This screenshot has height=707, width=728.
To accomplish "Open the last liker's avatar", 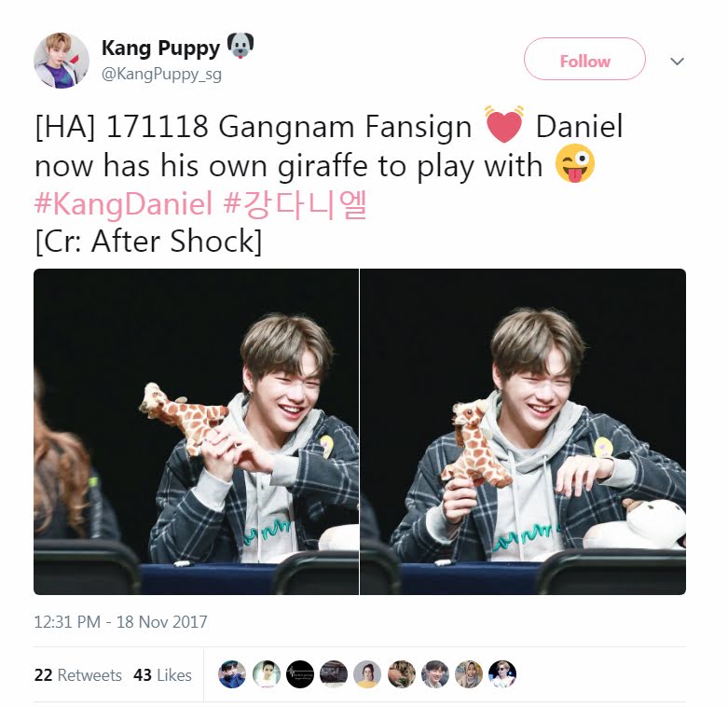I will click(x=502, y=674).
